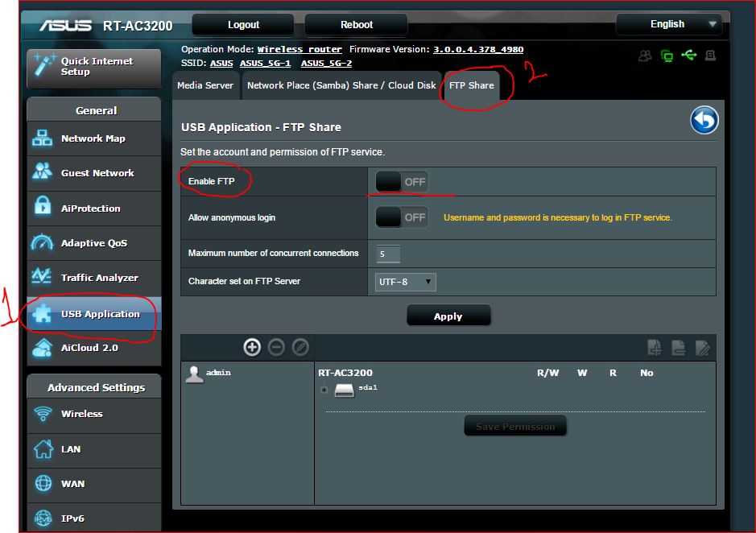This screenshot has width=756, height=533.
Task: Edit the maximum concurrent connections field
Action: pyautogui.click(x=388, y=252)
